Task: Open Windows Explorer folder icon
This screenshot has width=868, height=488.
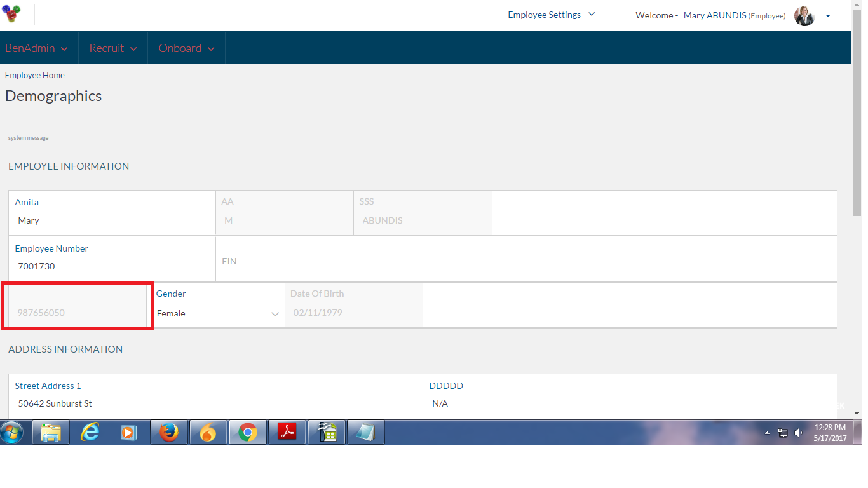Action: pyautogui.click(x=51, y=433)
